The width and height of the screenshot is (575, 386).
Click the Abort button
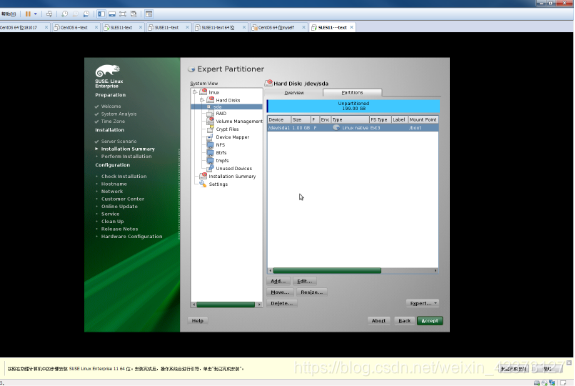pos(378,321)
